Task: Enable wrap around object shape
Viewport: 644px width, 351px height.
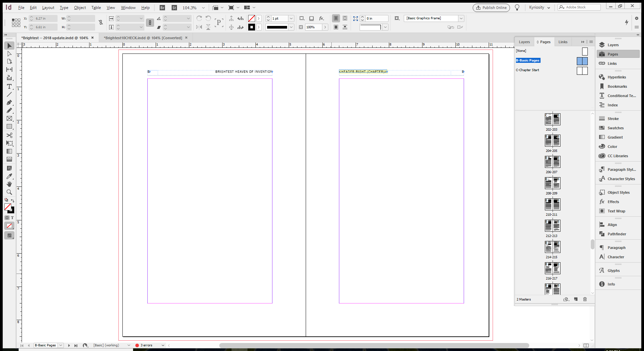Action: pos(336,27)
